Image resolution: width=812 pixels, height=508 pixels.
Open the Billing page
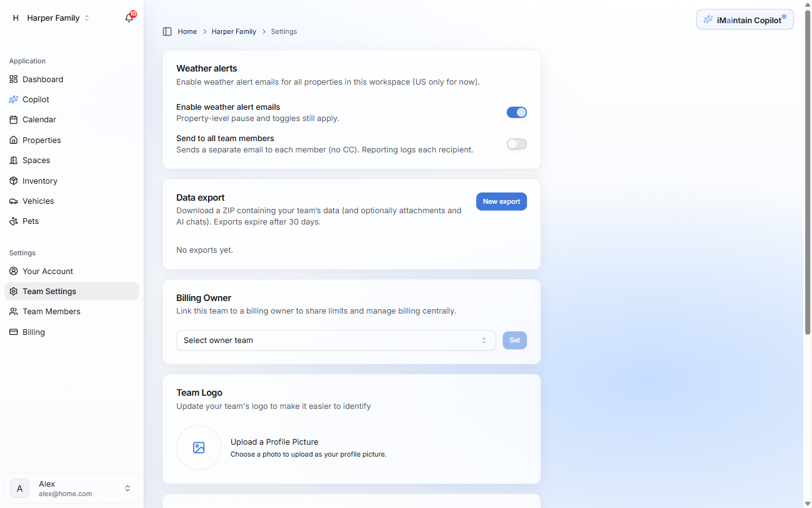coord(33,332)
